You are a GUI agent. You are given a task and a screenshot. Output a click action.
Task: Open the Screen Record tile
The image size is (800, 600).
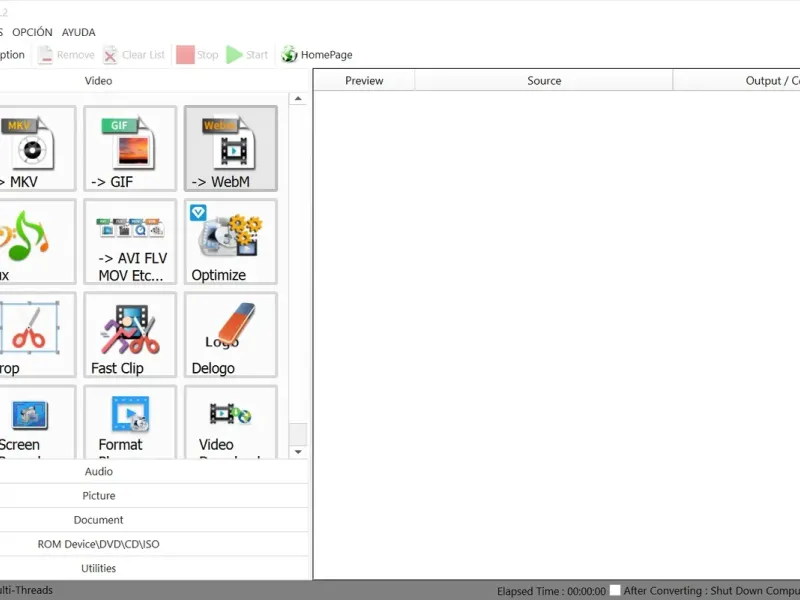coord(38,422)
